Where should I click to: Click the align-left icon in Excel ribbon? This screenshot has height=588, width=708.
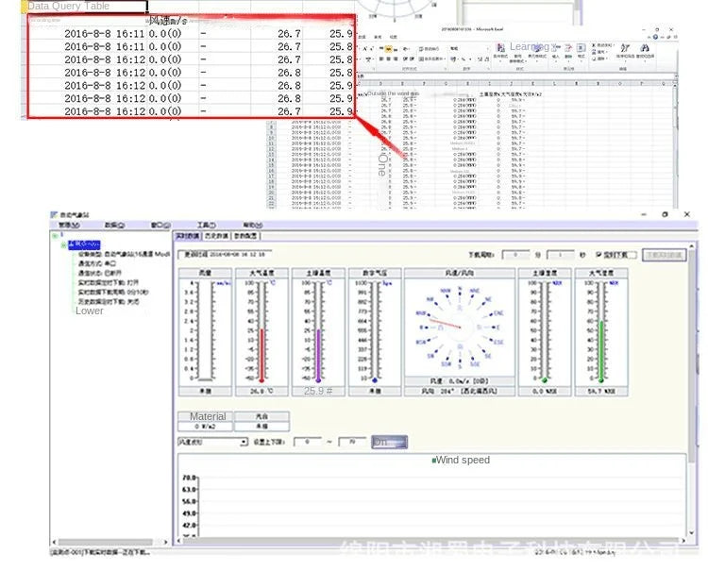[x=381, y=59]
